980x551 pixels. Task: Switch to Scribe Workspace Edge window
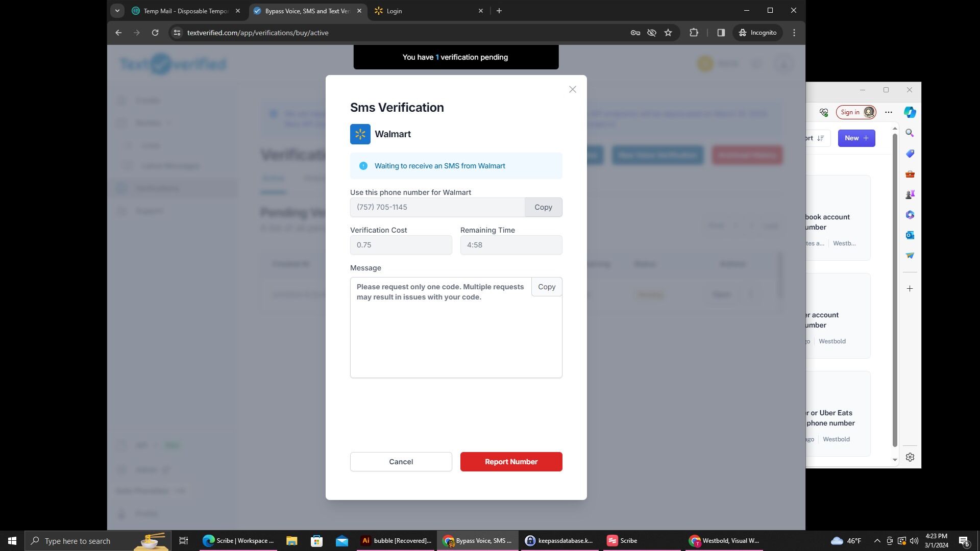(238, 541)
